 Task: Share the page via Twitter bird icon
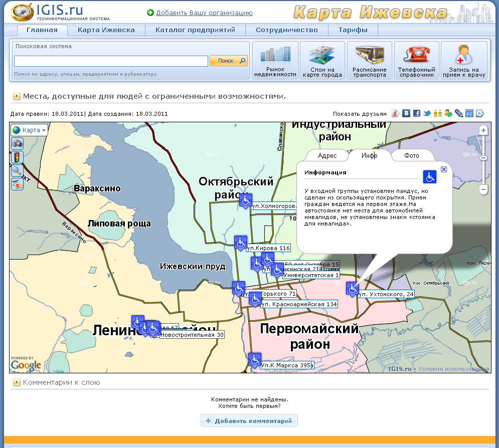click(x=427, y=113)
